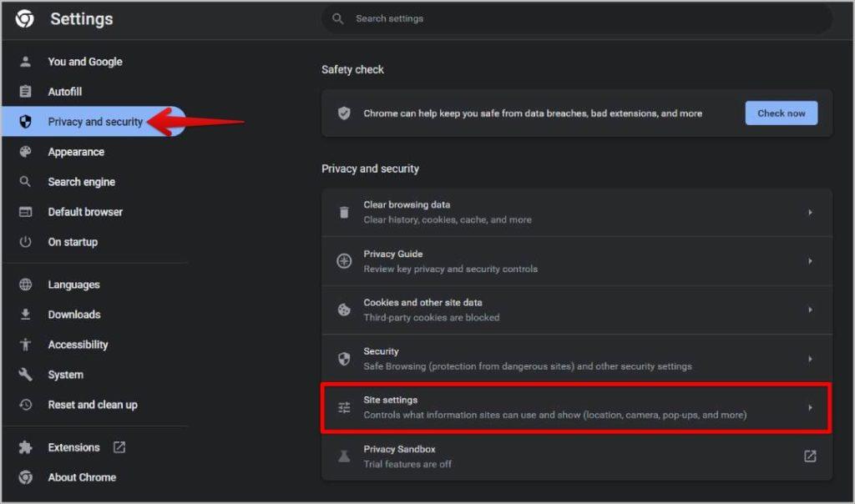Click the shield icon in the Security row
Viewport: 855px width, 504px height.
click(x=343, y=359)
